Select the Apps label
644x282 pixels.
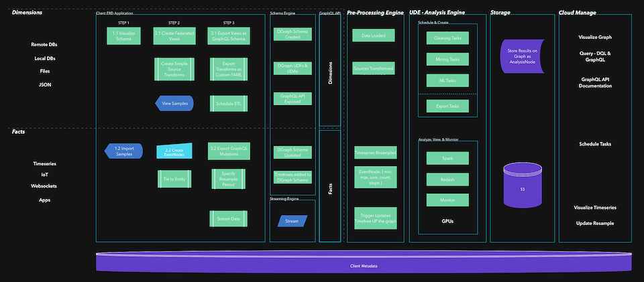coord(45,200)
